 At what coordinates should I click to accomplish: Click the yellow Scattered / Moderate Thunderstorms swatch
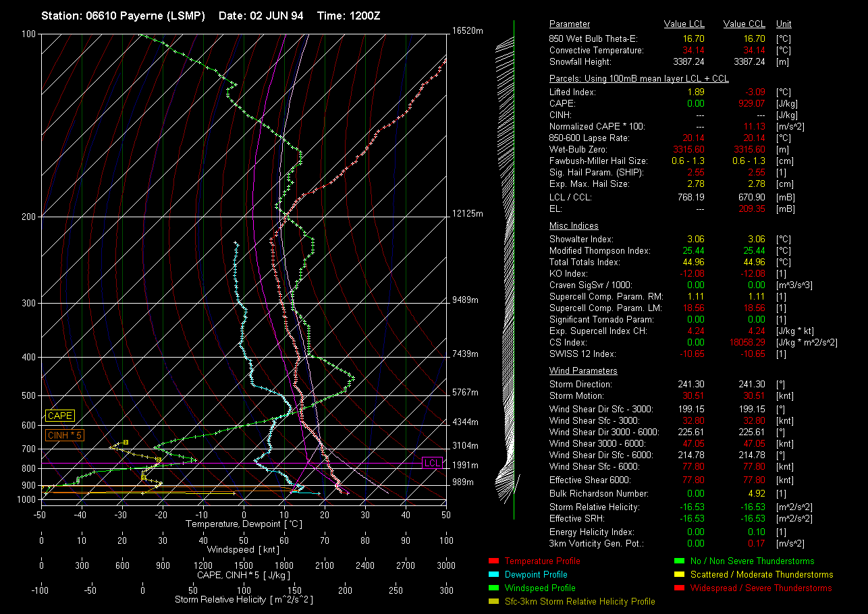coord(679,575)
